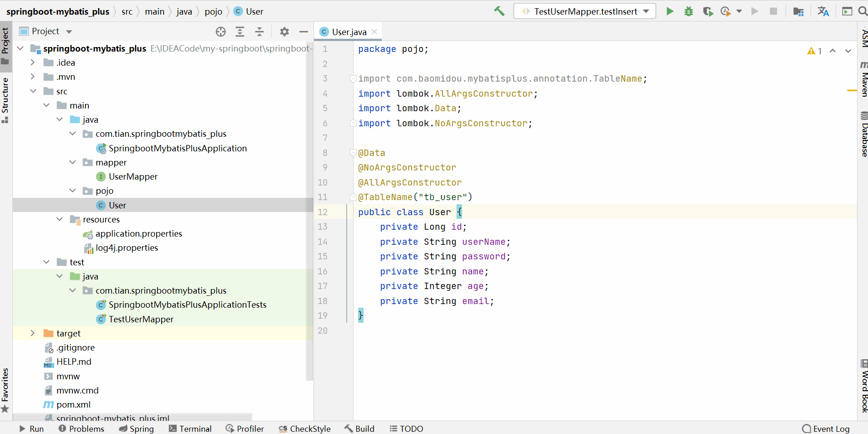Collapse the resources folder
This screenshot has height=434, width=868.
59,219
